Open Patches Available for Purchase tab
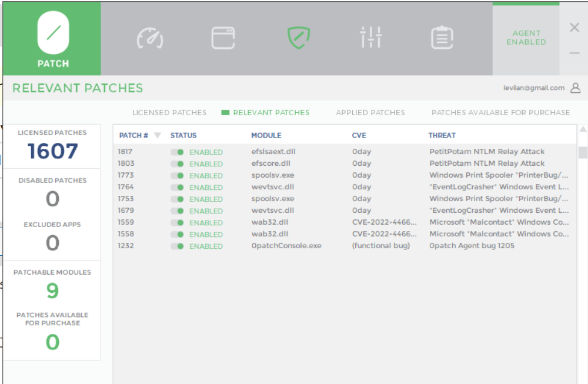 (500, 112)
